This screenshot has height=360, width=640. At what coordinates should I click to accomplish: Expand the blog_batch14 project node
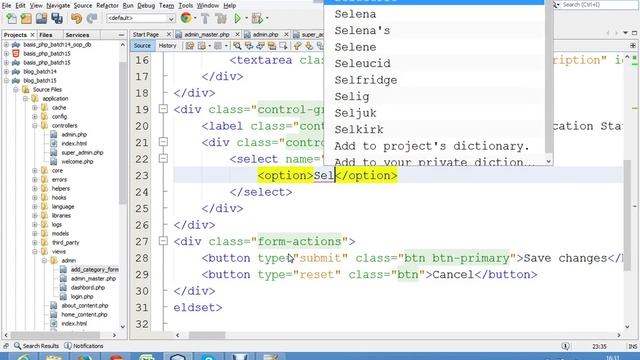click(x=7, y=71)
